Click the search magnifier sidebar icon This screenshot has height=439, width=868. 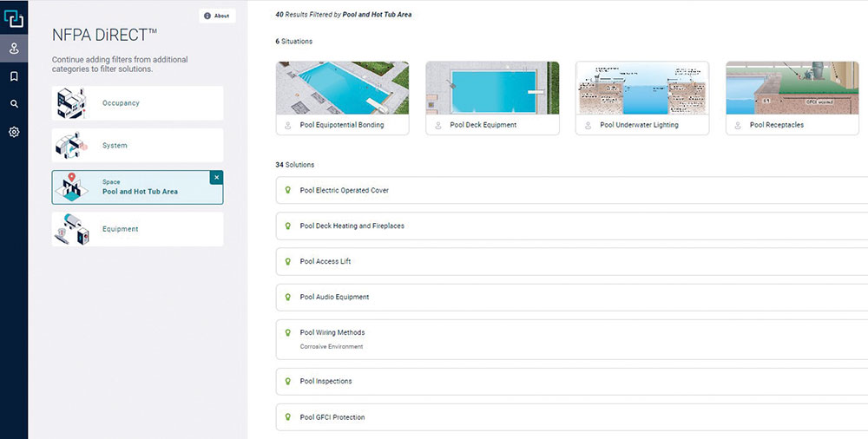pos(14,104)
